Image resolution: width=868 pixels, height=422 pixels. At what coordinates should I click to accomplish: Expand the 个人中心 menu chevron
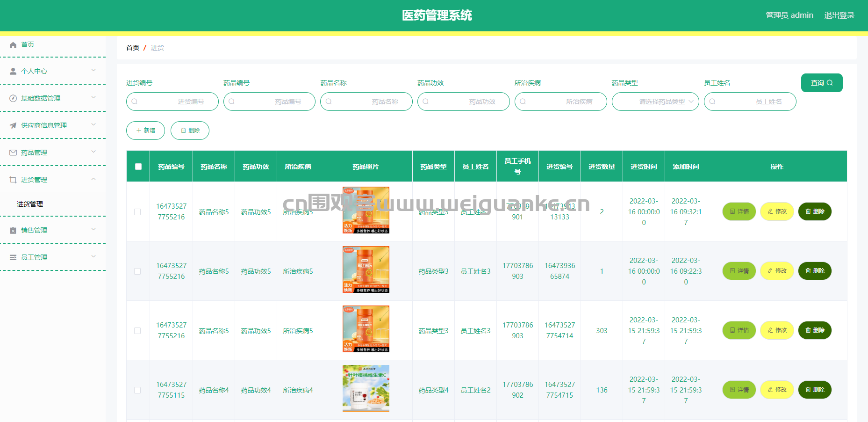tap(93, 71)
